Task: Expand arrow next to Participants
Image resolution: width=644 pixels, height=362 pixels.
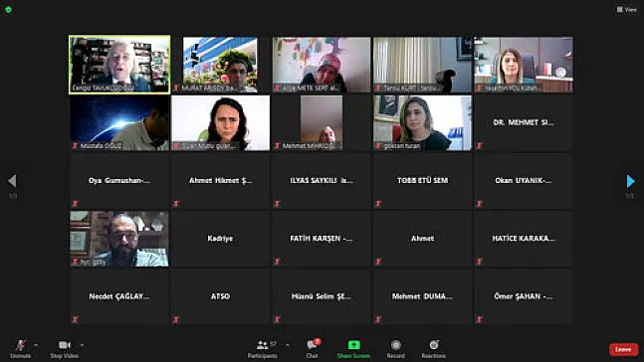Action: pyautogui.click(x=287, y=345)
